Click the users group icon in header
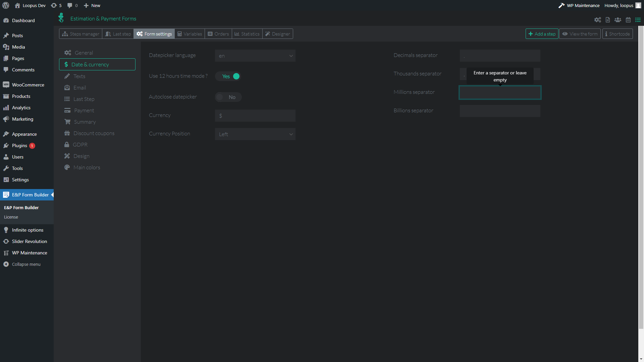 tap(618, 20)
